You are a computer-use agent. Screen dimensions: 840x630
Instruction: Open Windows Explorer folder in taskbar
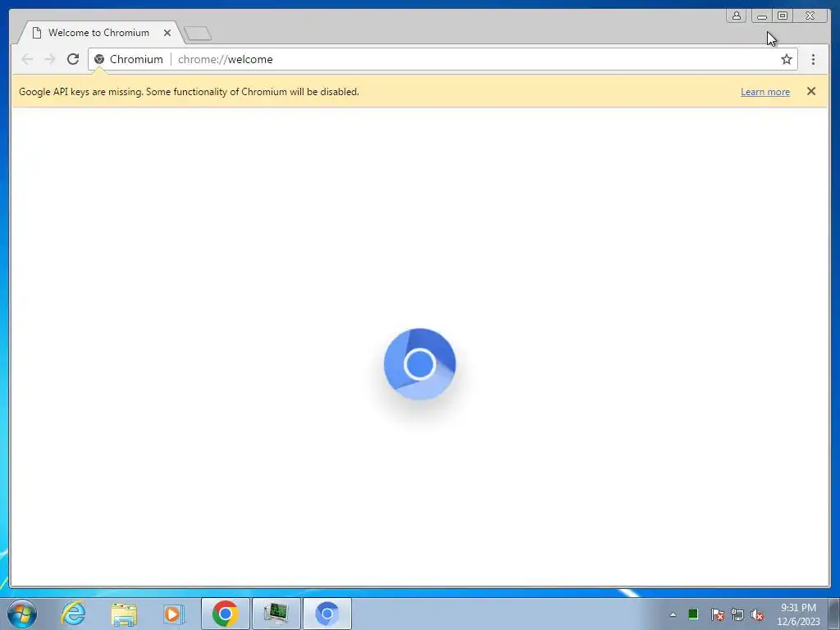(124, 614)
